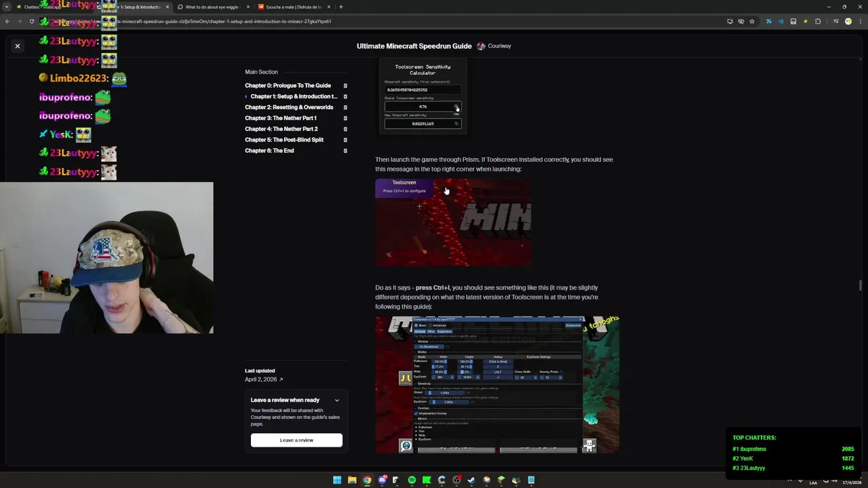Open Chapter 5: The Post-Blind Split
The image size is (868, 488).
(x=284, y=140)
